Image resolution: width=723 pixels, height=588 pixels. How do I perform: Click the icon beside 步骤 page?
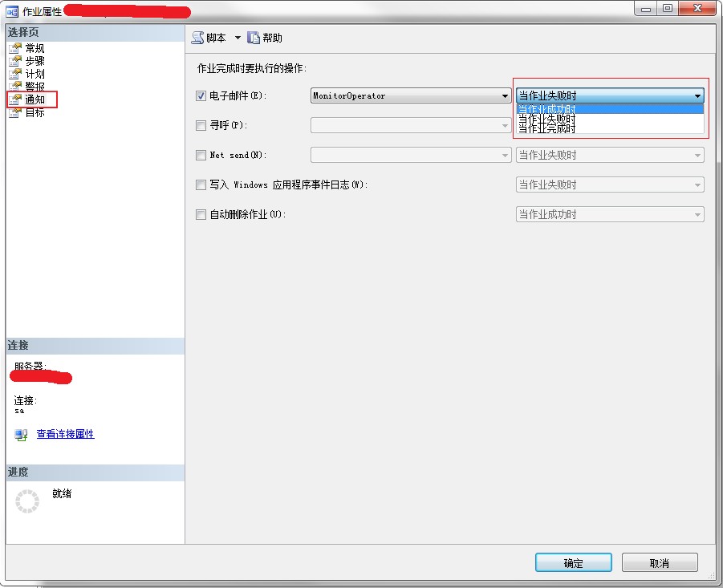click(x=15, y=61)
